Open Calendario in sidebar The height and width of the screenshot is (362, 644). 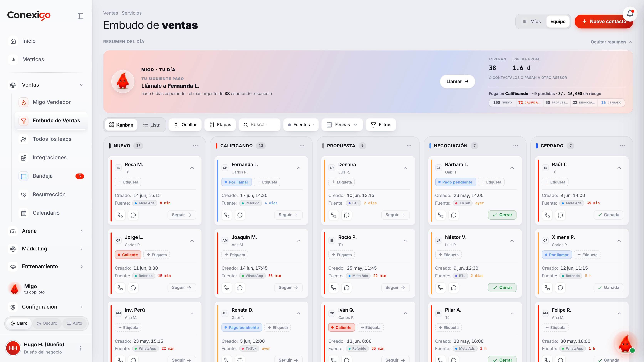coord(51,213)
